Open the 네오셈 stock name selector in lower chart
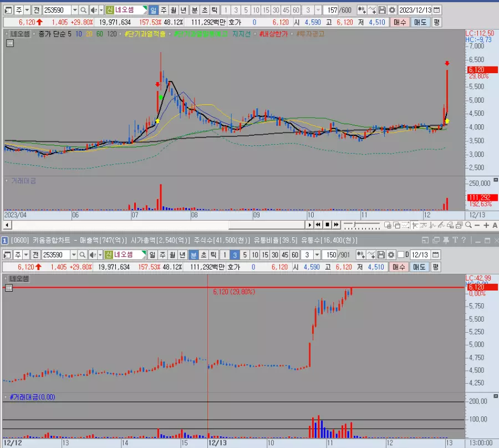Screen dimensions: 499x448 pyautogui.click(x=125, y=255)
